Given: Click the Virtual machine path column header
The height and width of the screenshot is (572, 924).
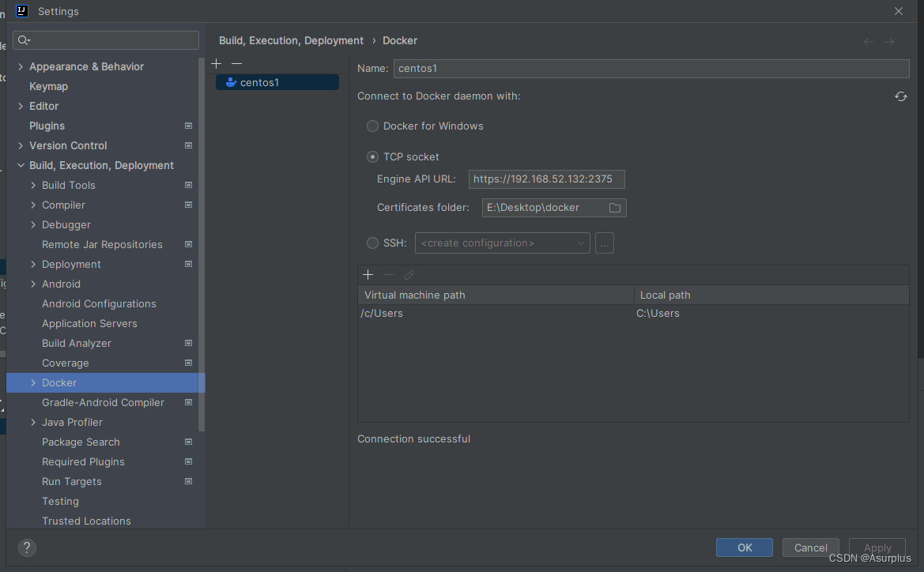Looking at the screenshot, I should coord(496,295).
